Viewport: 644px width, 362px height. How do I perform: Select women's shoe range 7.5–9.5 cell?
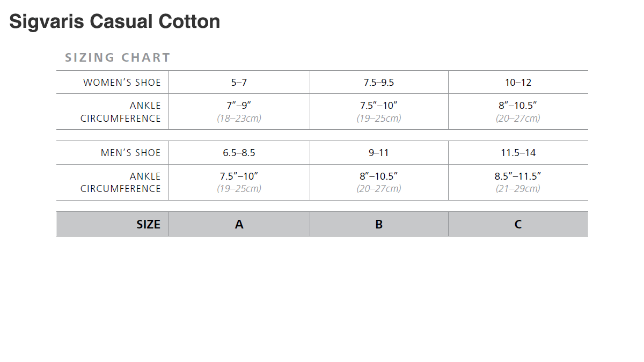click(378, 83)
